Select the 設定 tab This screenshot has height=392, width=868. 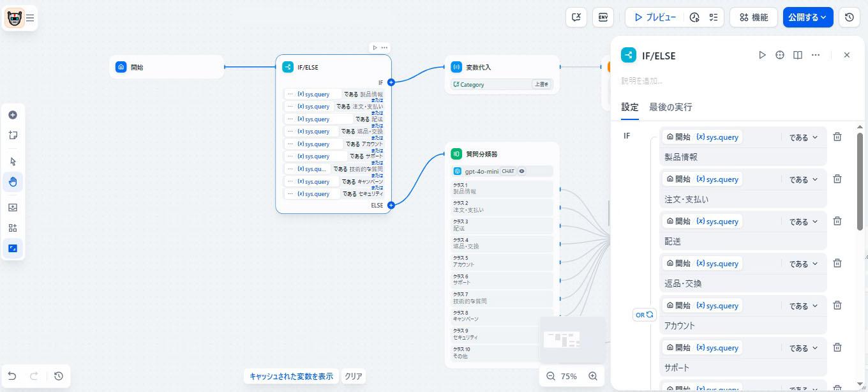click(629, 107)
